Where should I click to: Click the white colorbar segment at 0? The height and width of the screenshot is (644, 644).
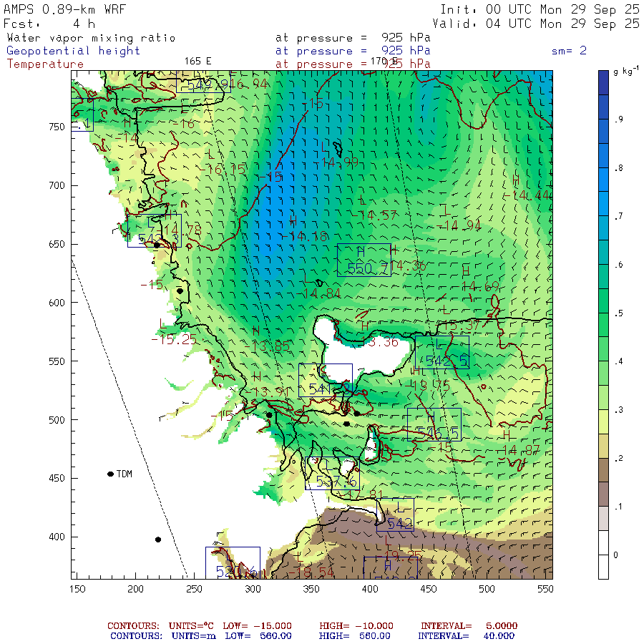coord(603,555)
